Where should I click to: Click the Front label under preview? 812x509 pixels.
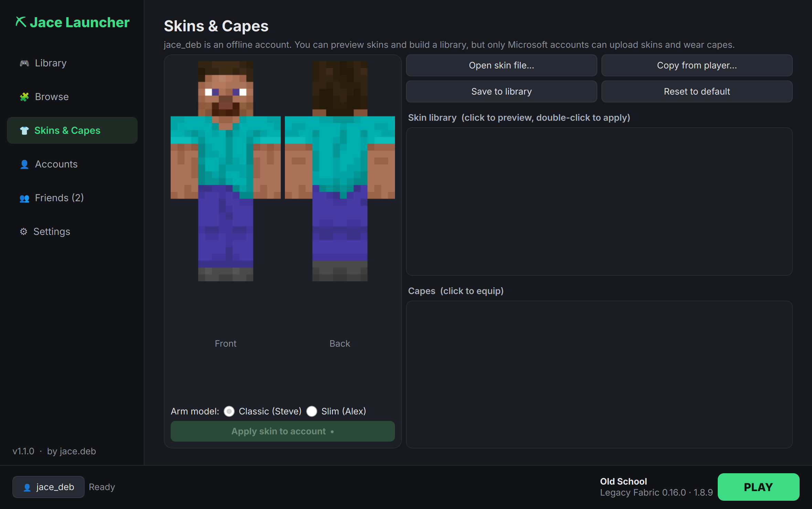pyautogui.click(x=226, y=344)
